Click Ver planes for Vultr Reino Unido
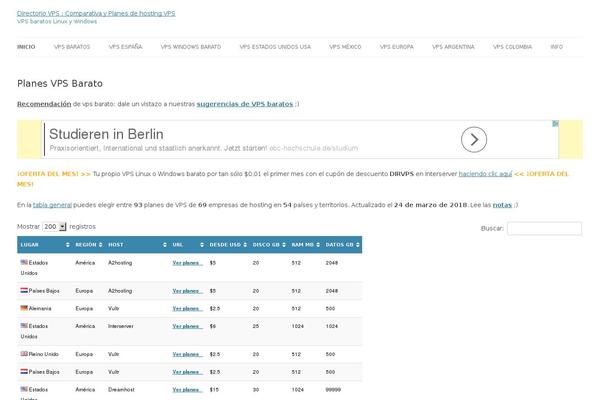The image size is (600, 400). (188, 354)
